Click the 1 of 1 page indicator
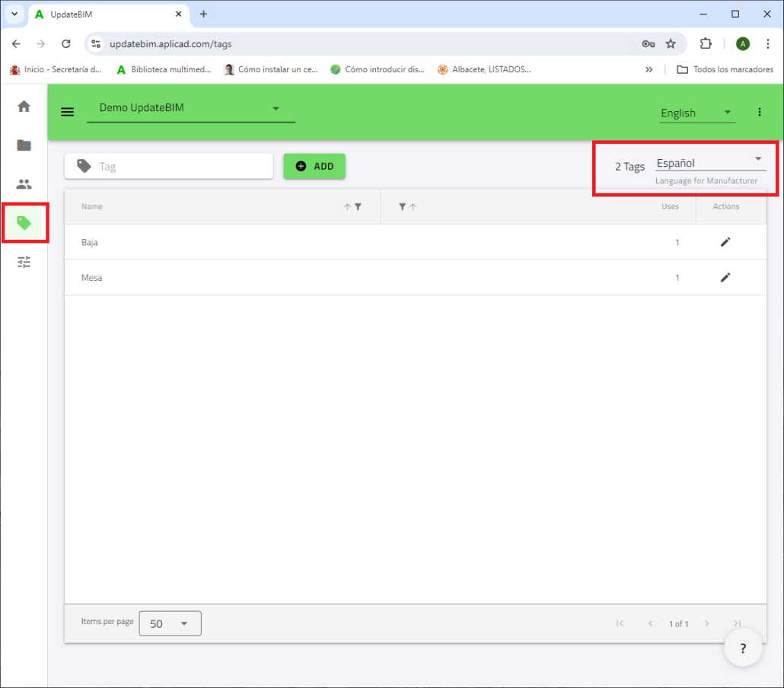 pyautogui.click(x=678, y=624)
